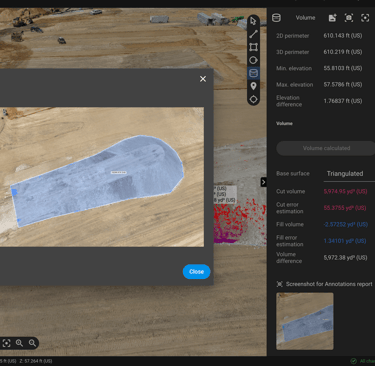This screenshot has width=375, height=366.
Task: Click the volume label overlay in the 3D view
Action: 224,194
